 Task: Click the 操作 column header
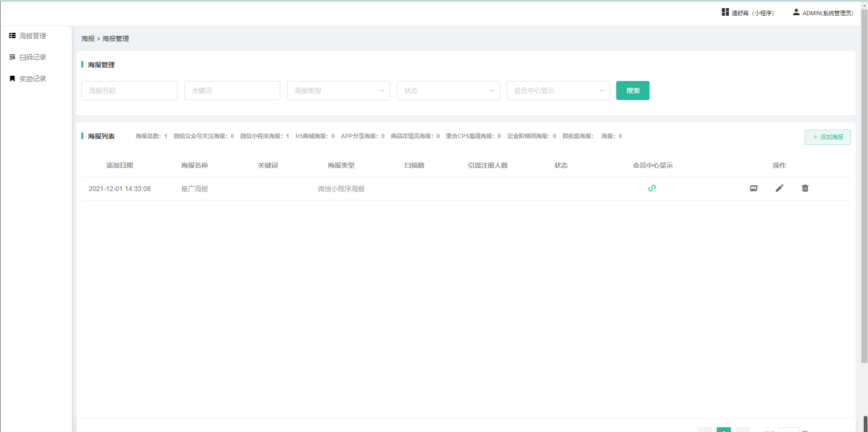pos(779,165)
